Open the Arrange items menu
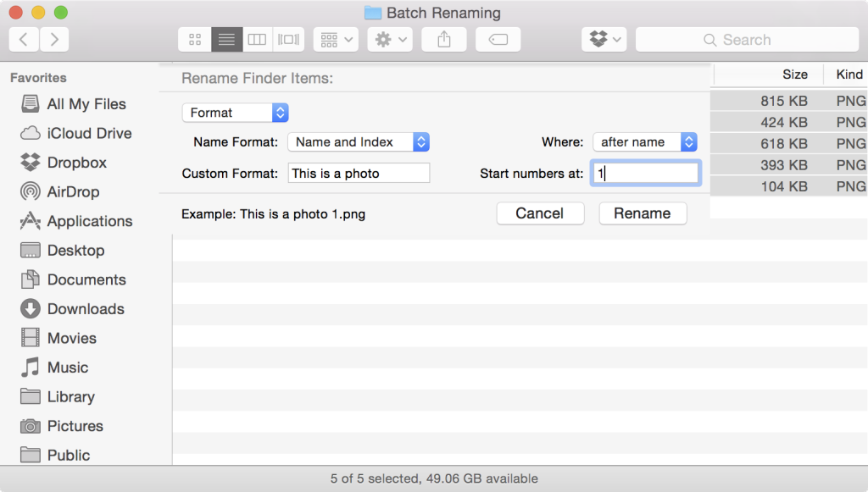868x492 pixels. 337,39
